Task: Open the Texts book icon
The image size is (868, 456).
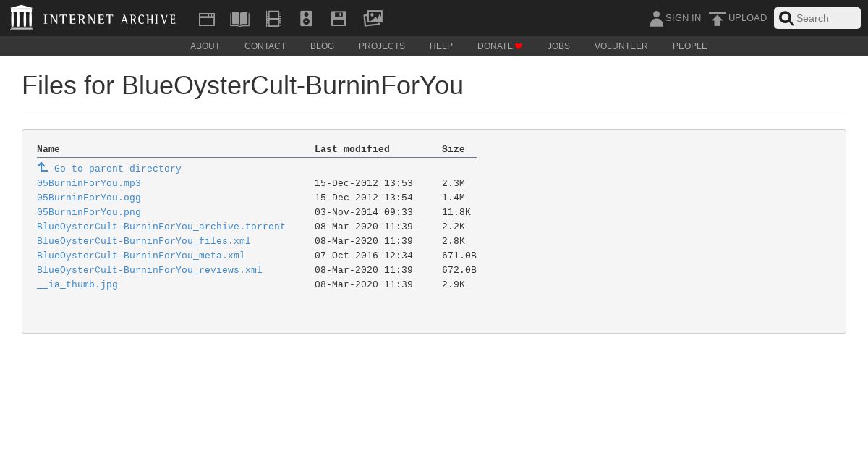Action: [240, 19]
